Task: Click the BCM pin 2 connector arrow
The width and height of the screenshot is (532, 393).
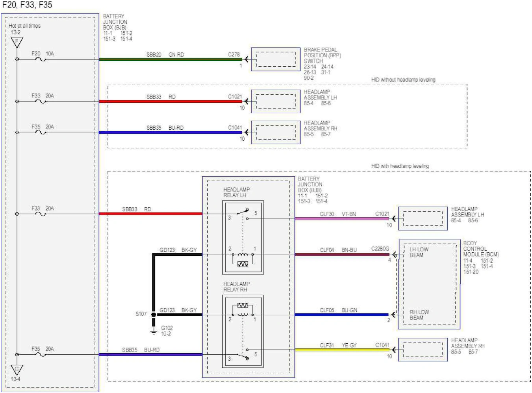Action: [x=393, y=315]
